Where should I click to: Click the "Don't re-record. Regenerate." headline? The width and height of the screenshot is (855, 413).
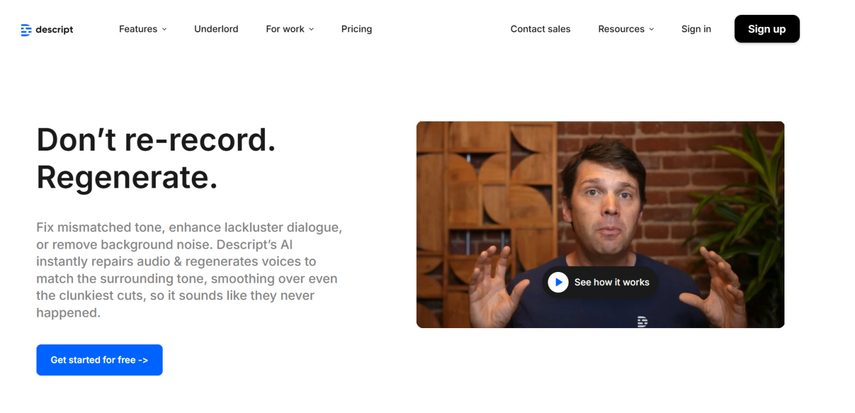(x=156, y=158)
